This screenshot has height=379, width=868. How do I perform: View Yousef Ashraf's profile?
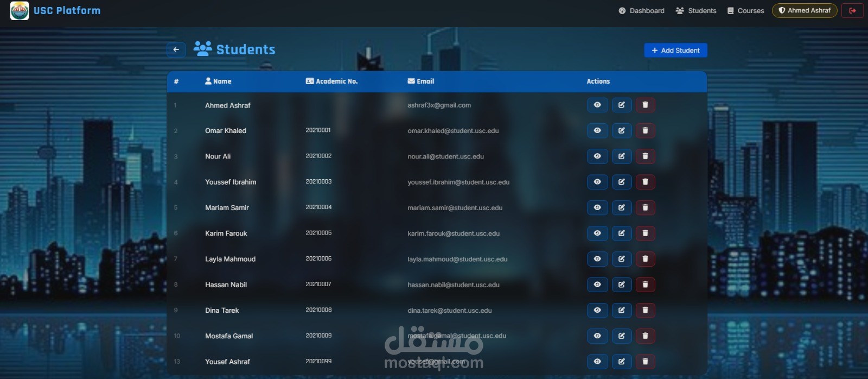pyautogui.click(x=597, y=362)
